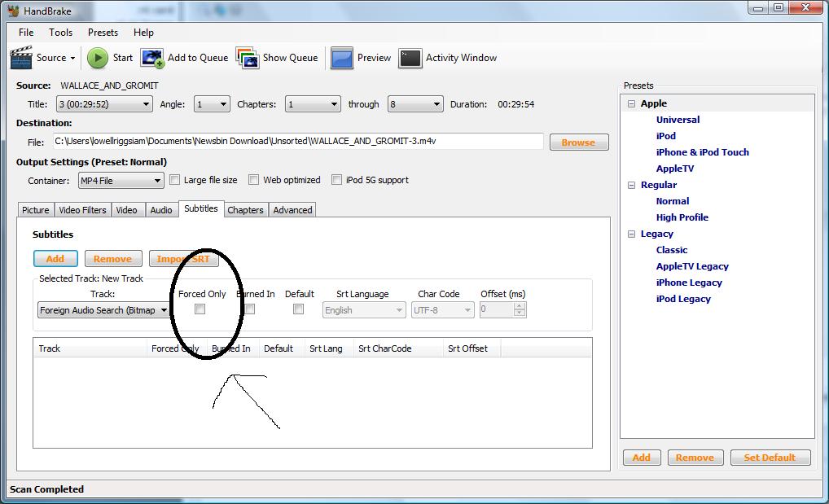Tick the Forced Only checkbox
829x504 pixels.
[200, 309]
